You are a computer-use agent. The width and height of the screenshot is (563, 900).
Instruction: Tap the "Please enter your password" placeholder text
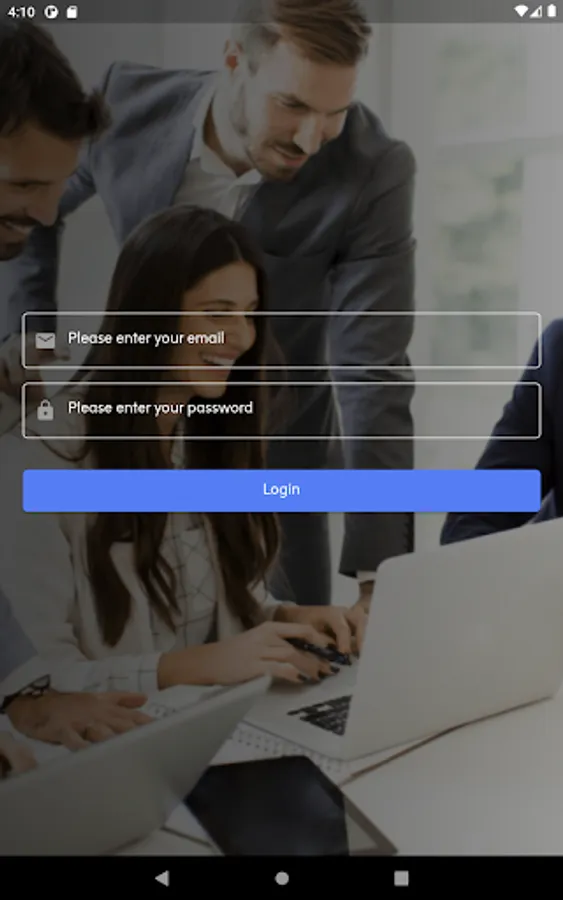(x=160, y=408)
